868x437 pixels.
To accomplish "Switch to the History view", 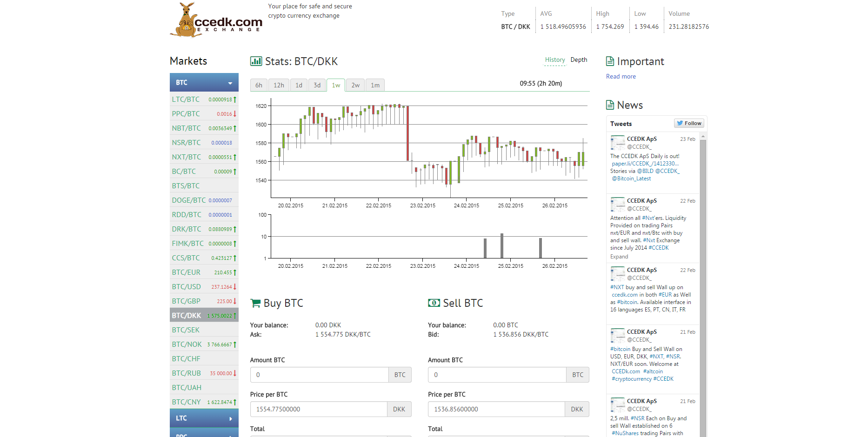I will (555, 60).
